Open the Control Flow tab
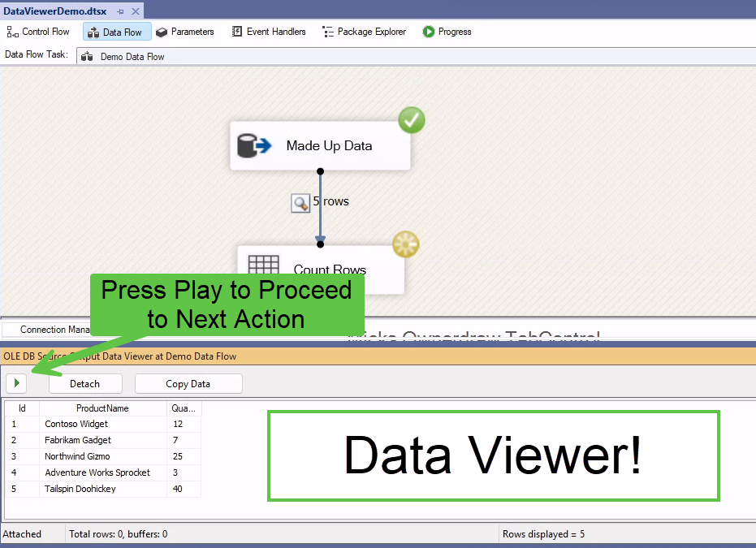 (x=38, y=32)
